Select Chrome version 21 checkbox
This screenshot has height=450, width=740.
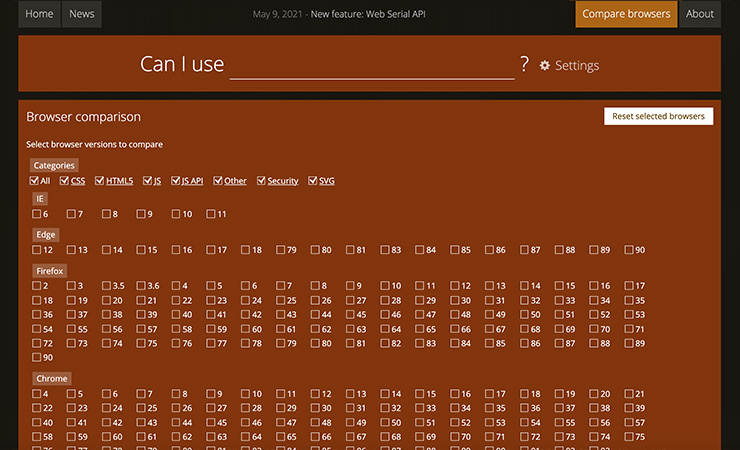[629, 393]
